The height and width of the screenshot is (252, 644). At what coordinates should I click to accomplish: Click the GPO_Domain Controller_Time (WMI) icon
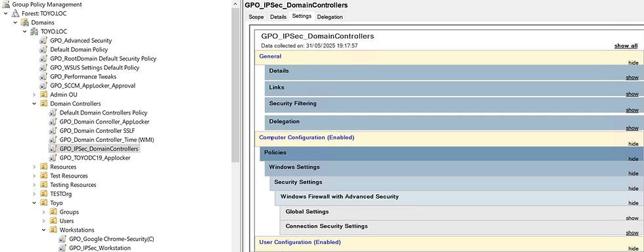(53, 139)
